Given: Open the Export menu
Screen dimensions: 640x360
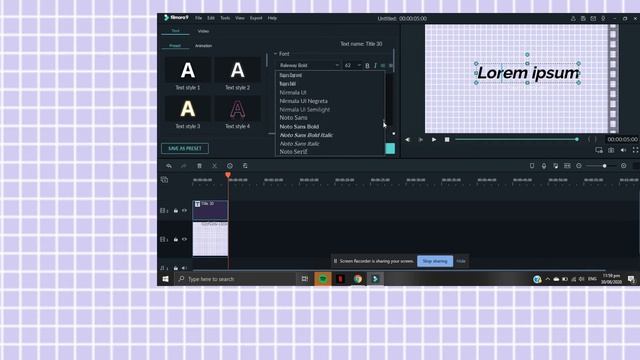Looking at the screenshot, I should (256, 18).
